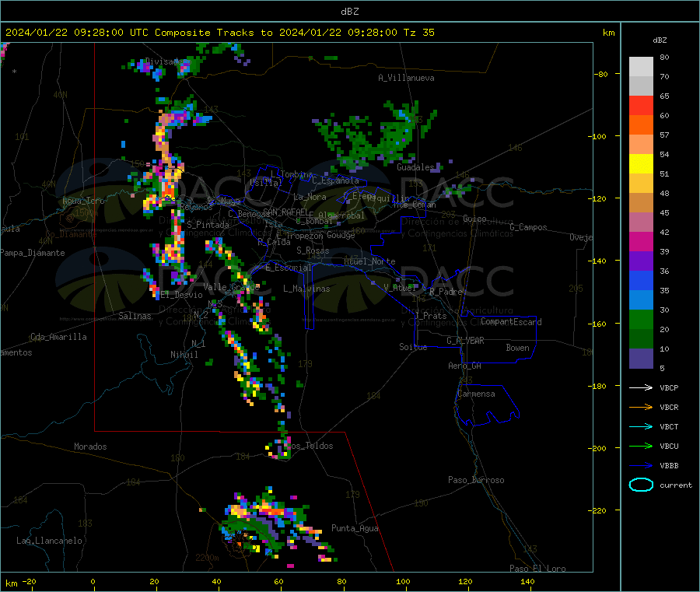The image size is (700, 592).
Task: Click the orange VBCR arrow legend icon
Action: tap(641, 407)
